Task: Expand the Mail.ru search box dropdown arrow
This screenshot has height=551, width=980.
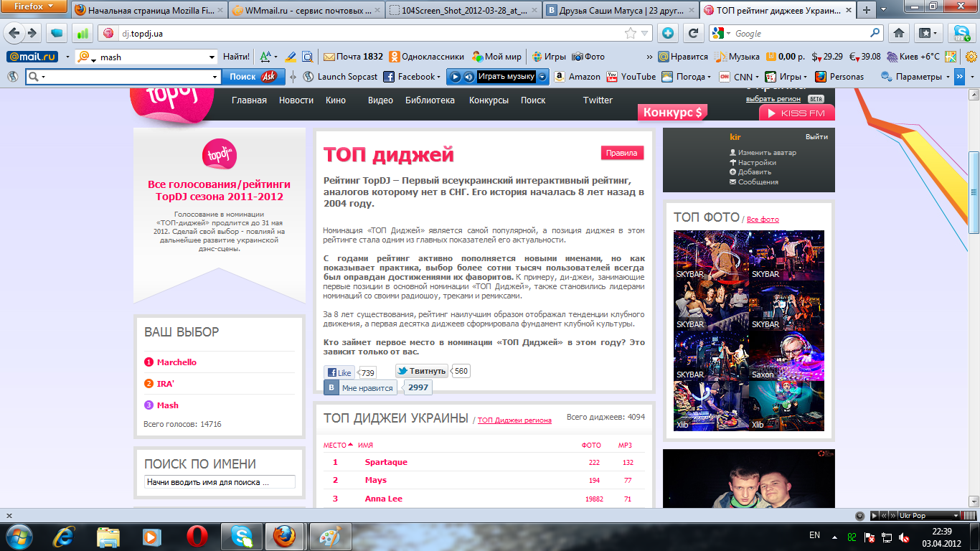Action: click(x=212, y=57)
